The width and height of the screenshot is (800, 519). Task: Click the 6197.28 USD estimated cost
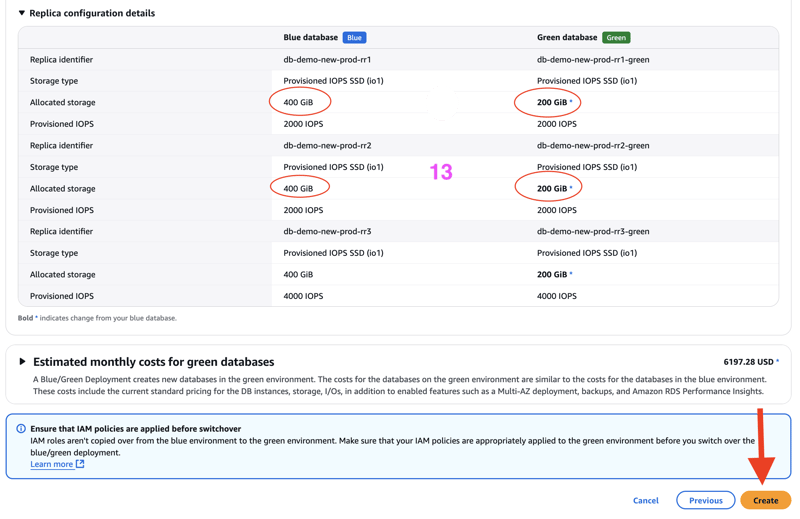(x=748, y=362)
